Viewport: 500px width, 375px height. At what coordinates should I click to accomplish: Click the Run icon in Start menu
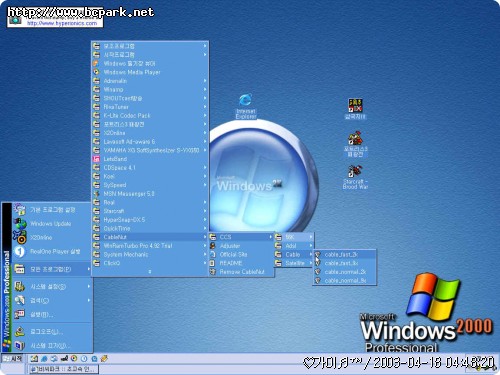(20, 314)
